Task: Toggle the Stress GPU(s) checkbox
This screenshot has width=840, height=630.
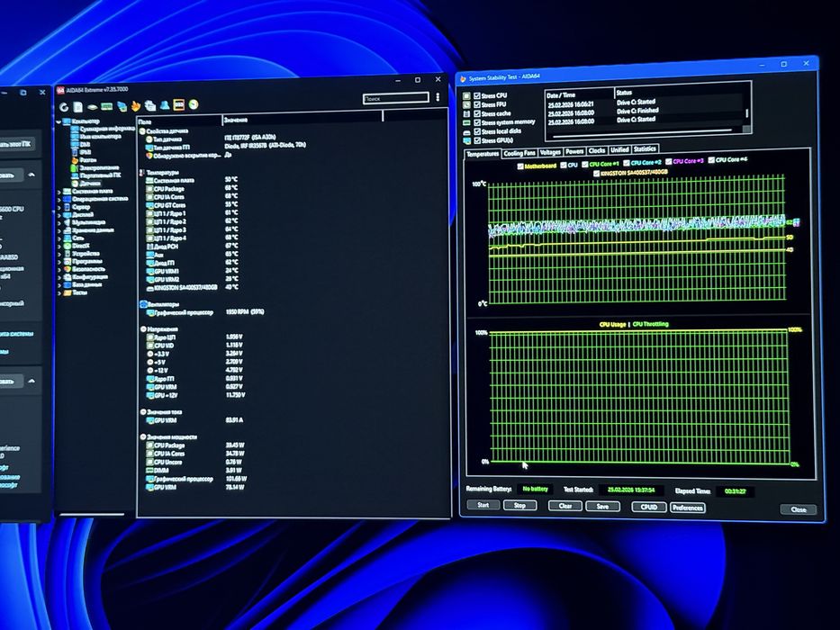Action: click(477, 140)
